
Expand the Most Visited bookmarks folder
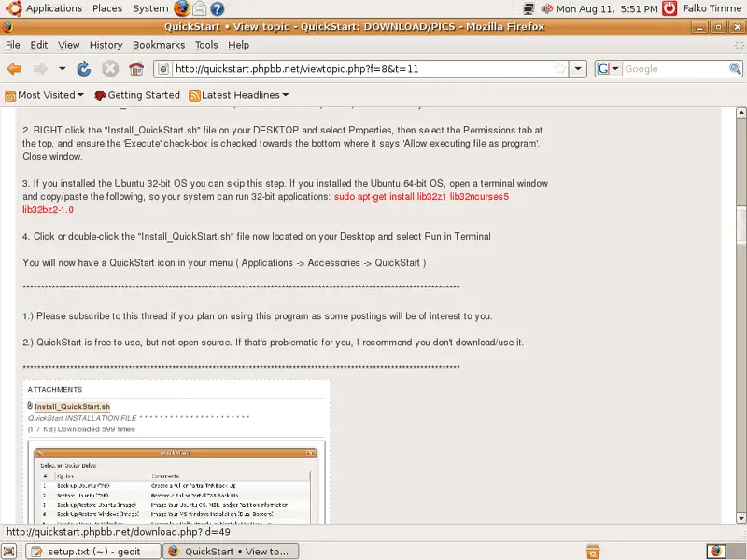click(x=45, y=95)
